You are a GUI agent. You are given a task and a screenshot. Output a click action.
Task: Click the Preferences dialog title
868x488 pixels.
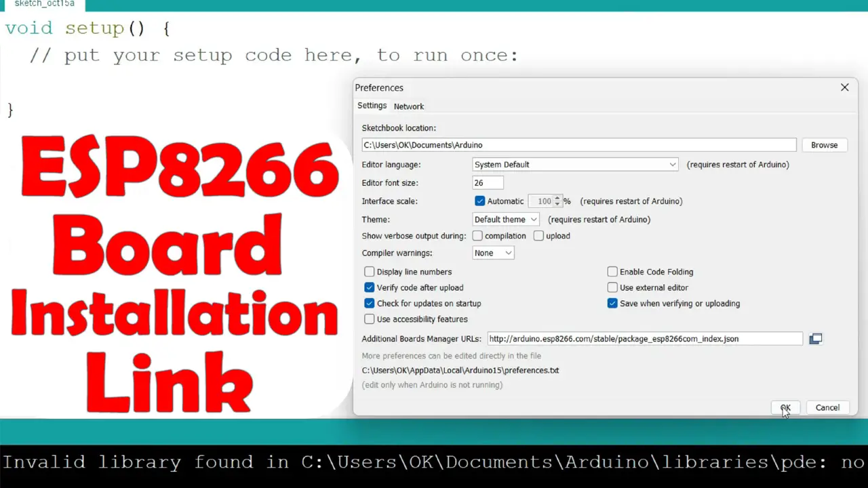pyautogui.click(x=379, y=88)
